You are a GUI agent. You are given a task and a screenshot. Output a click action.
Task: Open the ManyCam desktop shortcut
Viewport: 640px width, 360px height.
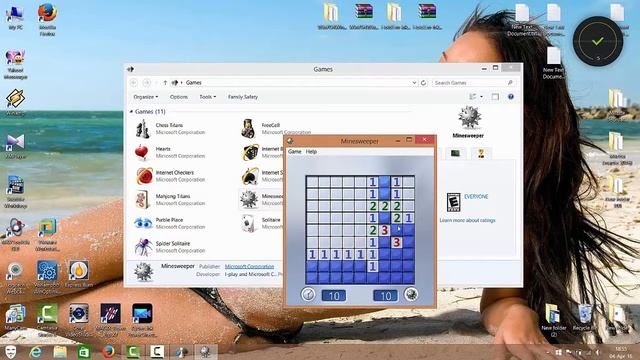click(x=15, y=317)
